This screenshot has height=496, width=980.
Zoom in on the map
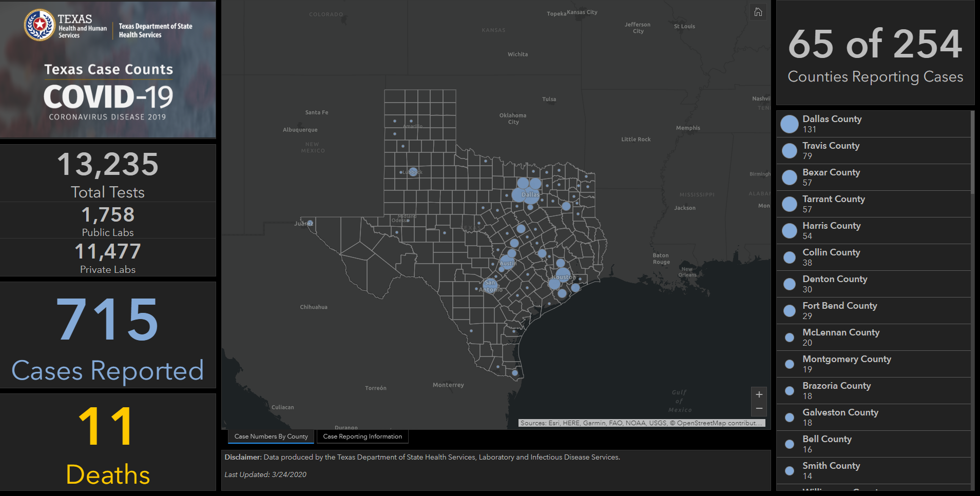[x=759, y=394]
